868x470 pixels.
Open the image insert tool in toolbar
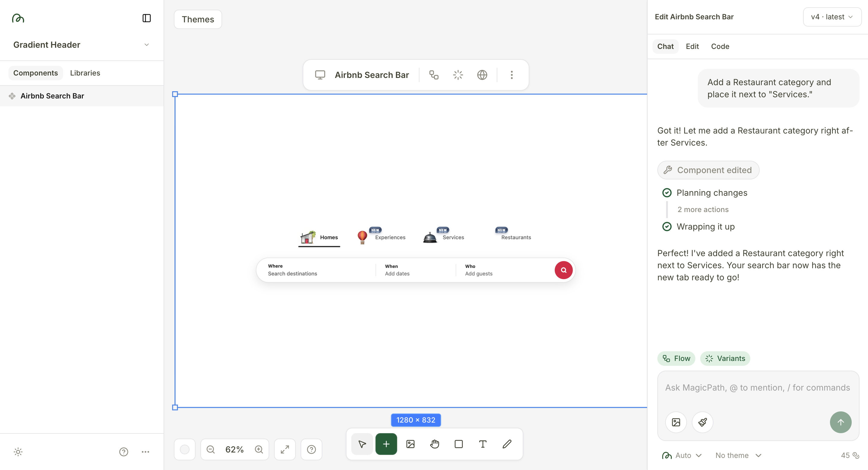(410, 444)
